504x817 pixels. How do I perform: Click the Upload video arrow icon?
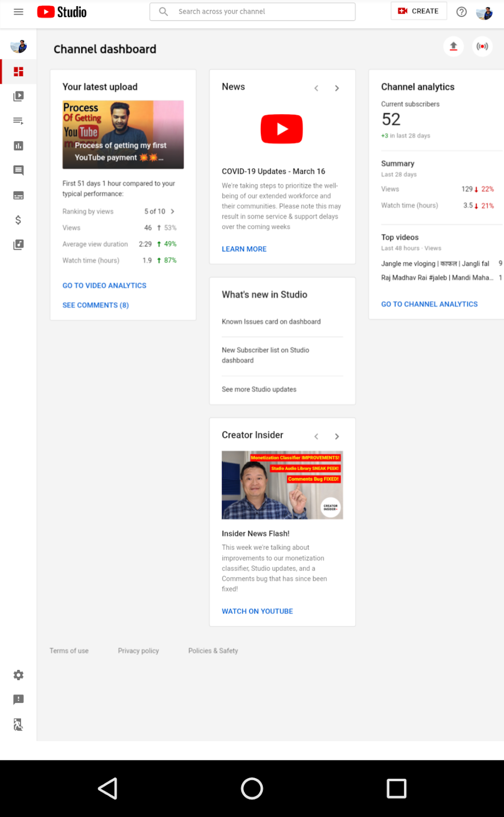coord(453,46)
